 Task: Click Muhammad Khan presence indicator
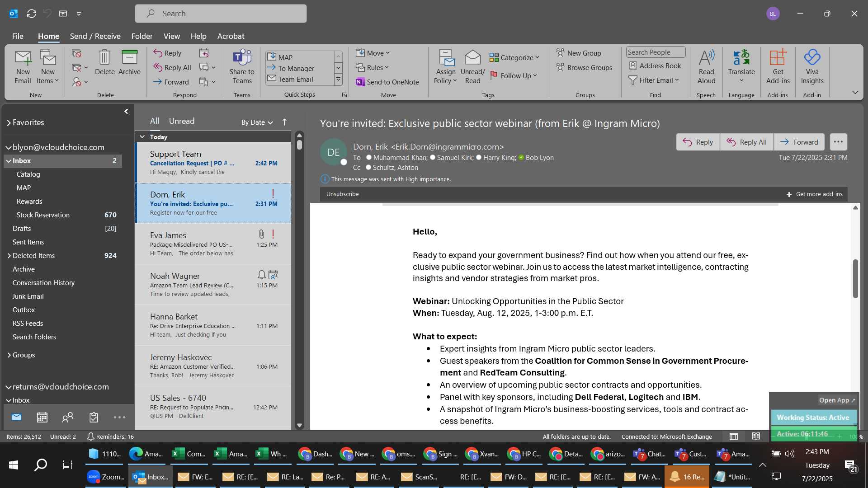click(x=369, y=158)
